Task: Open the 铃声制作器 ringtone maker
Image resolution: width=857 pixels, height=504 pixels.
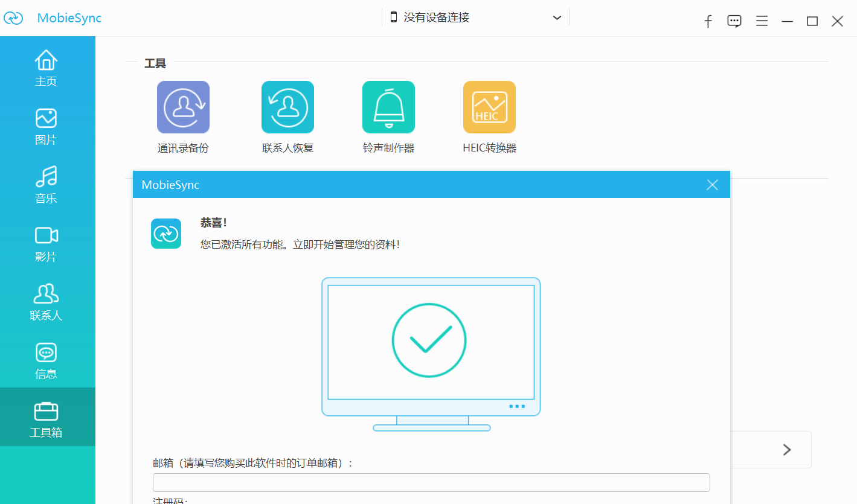Action: coord(388,107)
